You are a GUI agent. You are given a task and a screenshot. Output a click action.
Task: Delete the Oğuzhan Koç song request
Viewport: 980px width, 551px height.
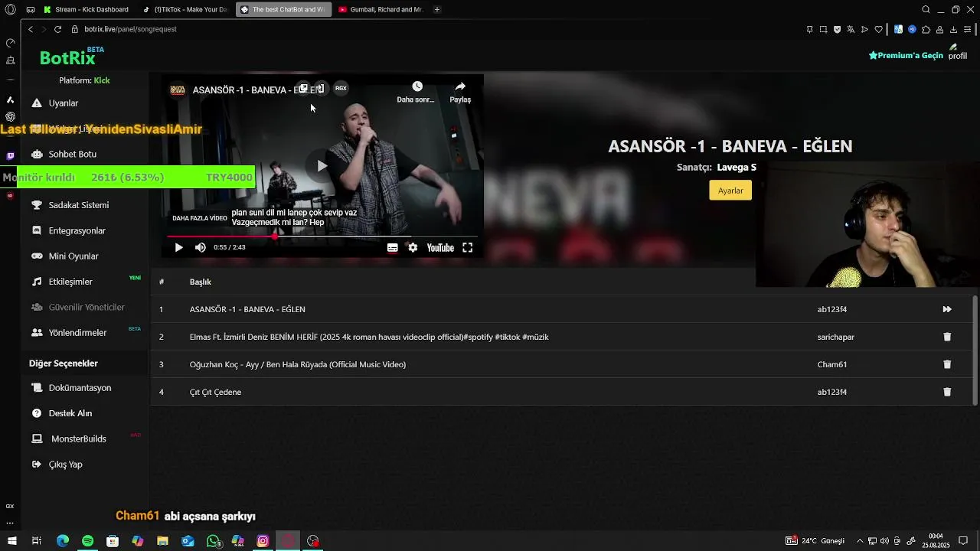947,364
